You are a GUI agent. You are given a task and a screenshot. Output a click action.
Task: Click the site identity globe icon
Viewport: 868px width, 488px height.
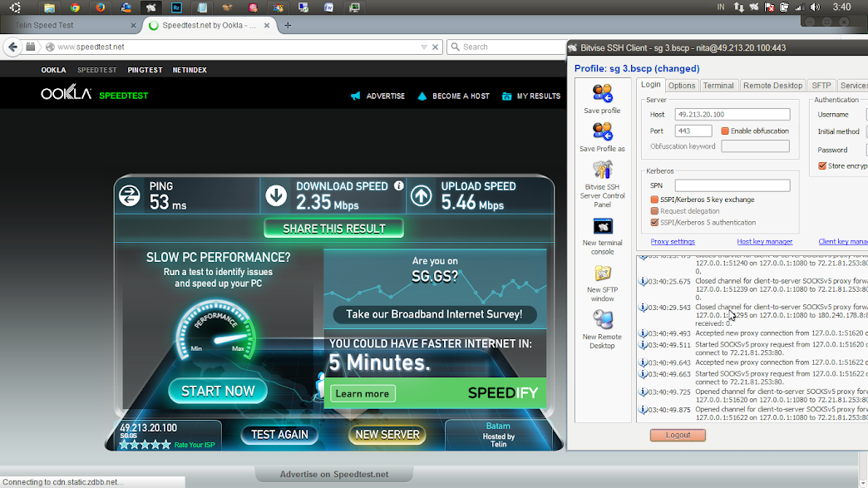tap(50, 47)
